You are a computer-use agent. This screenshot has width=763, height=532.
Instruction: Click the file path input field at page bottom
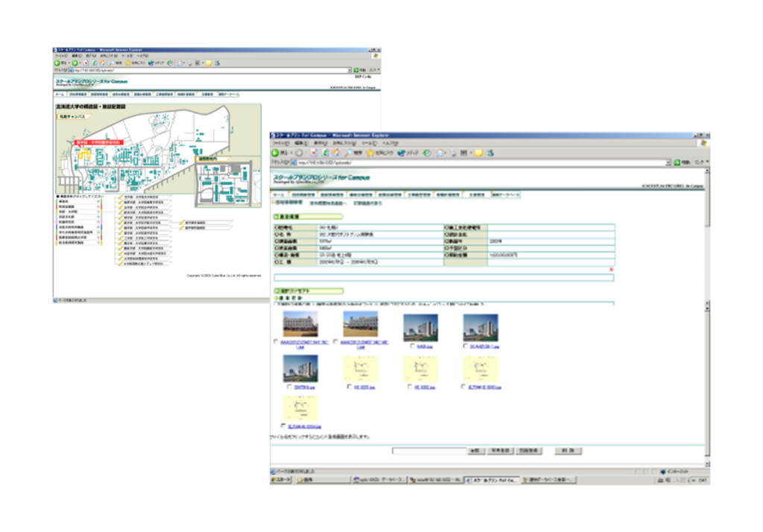pos(429,451)
